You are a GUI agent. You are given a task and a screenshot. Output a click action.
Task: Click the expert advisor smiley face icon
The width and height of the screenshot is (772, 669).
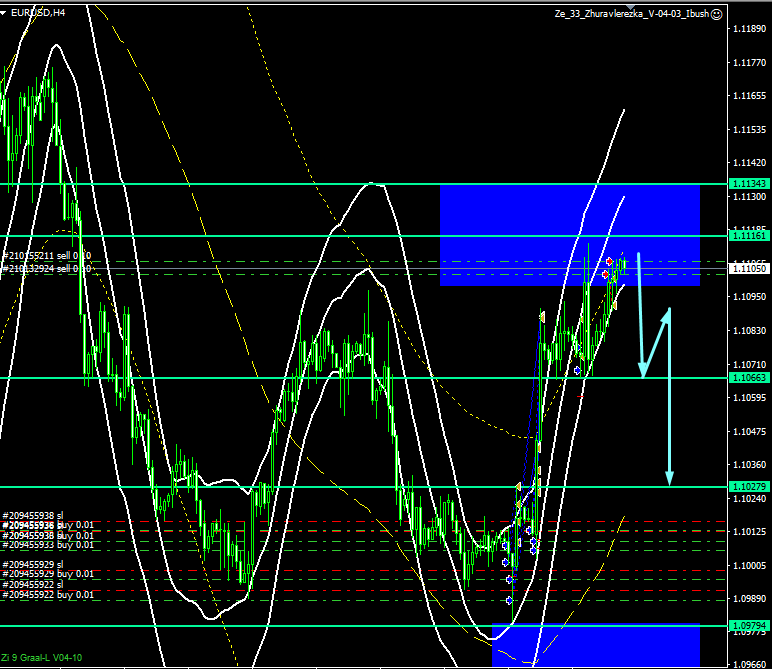pyautogui.click(x=717, y=14)
